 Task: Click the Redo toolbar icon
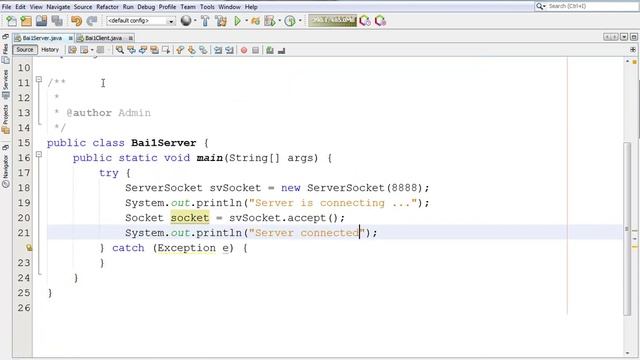[92, 21]
